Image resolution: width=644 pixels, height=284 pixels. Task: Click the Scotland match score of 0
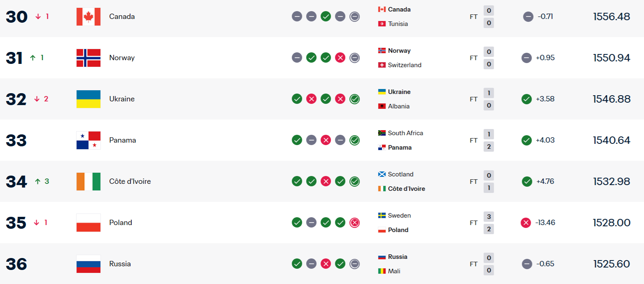click(489, 175)
